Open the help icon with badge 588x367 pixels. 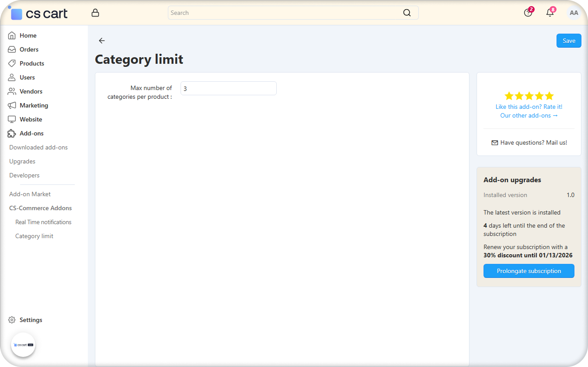[x=528, y=13]
